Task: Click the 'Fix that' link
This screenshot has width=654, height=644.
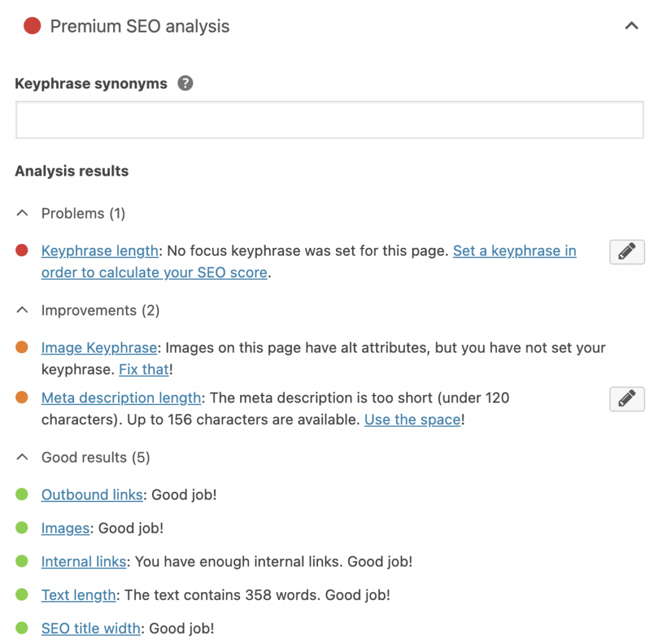Action: point(144,369)
